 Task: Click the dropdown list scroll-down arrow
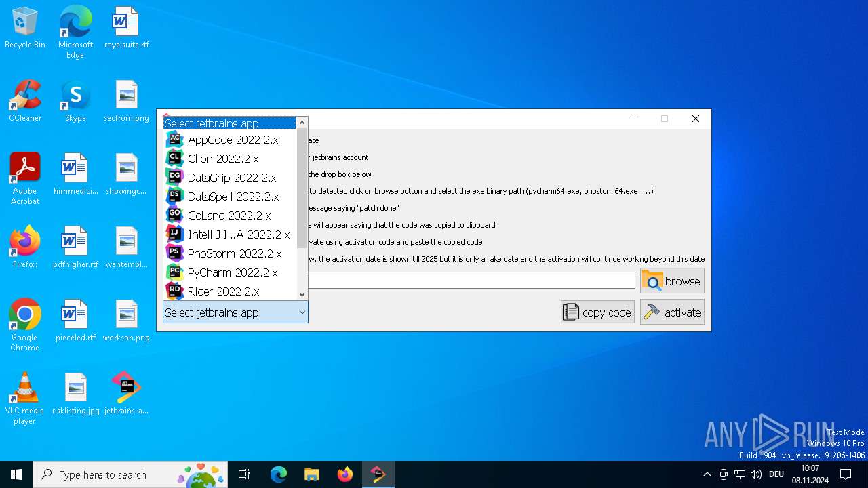point(302,294)
